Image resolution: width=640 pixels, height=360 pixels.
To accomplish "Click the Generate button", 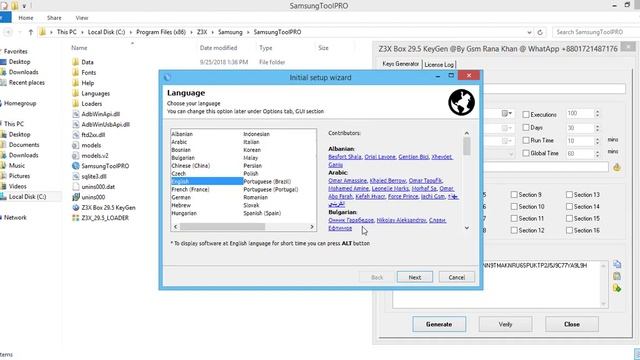I will (439, 324).
